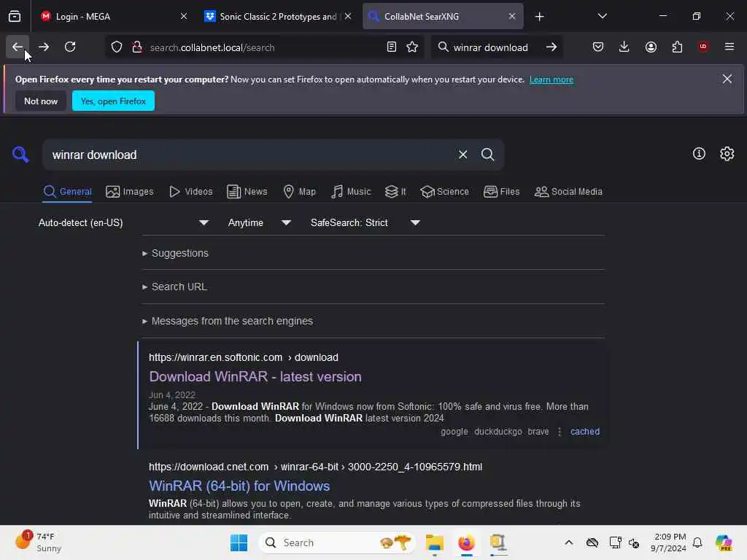Image resolution: width=747 pixels, height=560 pixels.
Task: Open the extensions puzzle-piece icon
Action: click(677, 47)
